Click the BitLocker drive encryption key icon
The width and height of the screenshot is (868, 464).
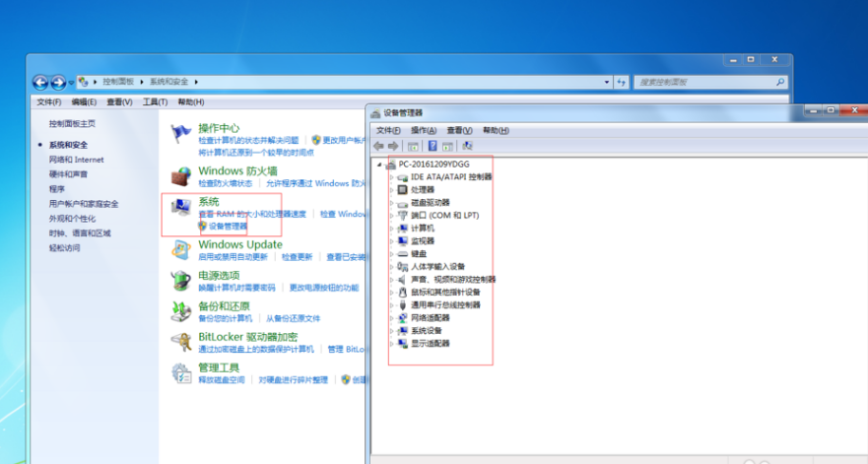coord(181,342)
